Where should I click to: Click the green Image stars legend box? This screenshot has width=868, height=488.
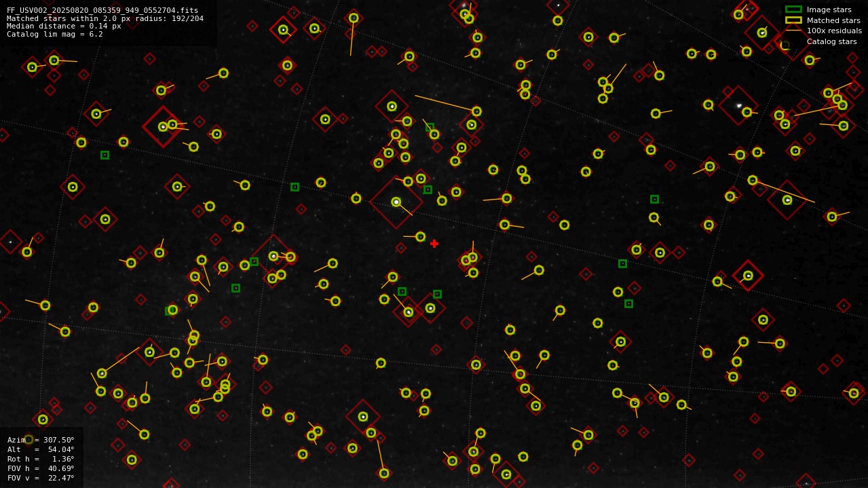(793, 10)
